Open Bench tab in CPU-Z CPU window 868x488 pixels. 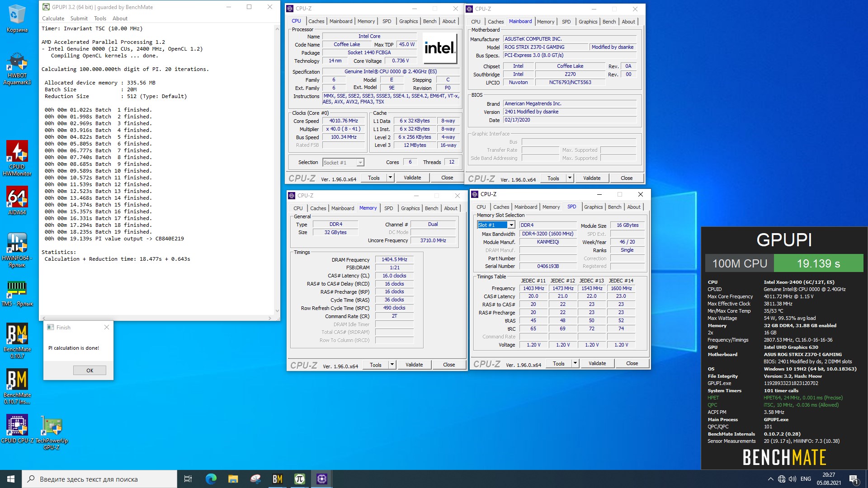[x=429, y=21]
